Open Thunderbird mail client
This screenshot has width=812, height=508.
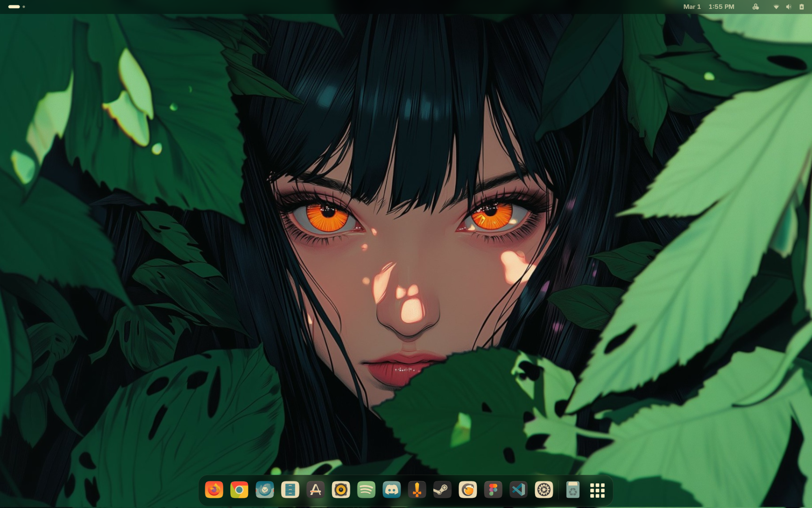[x=265, y=490]
